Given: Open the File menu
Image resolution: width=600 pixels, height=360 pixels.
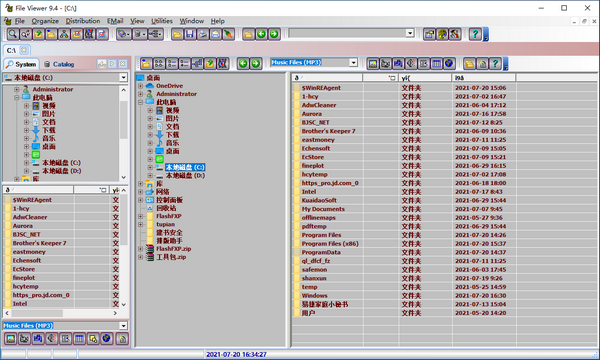Looking at the screenshot, I should (x=20, y=21).
